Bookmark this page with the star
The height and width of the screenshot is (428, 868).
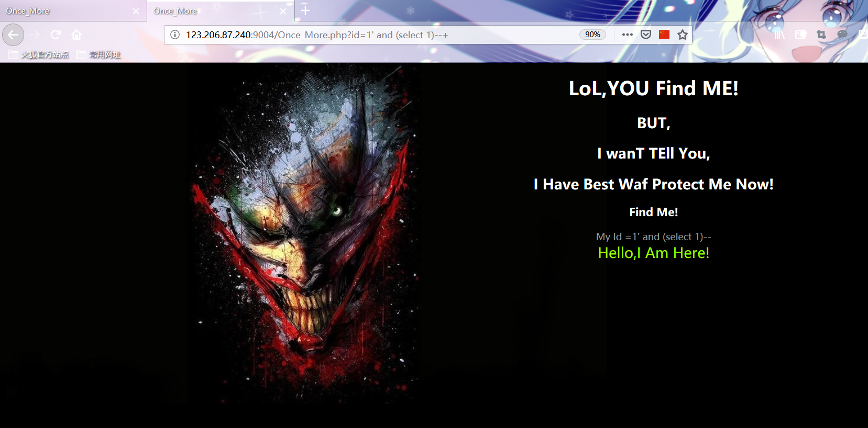(682, 35)
